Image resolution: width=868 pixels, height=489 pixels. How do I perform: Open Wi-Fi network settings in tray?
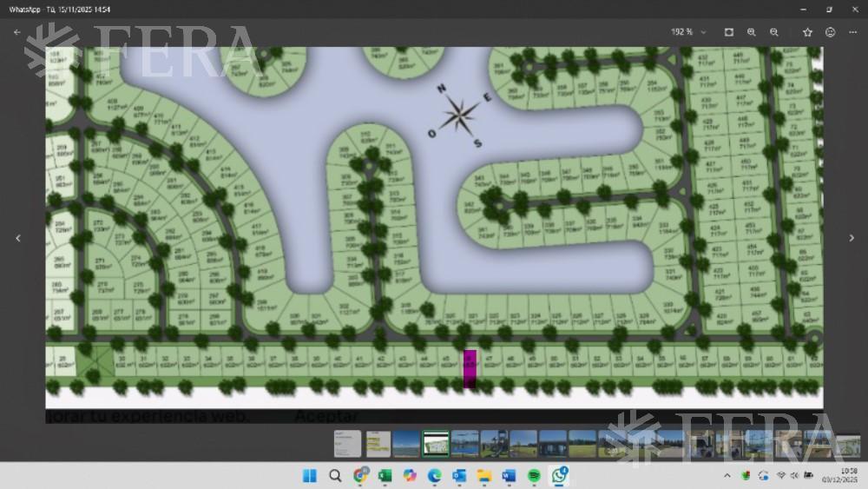(x=781, y=476)
